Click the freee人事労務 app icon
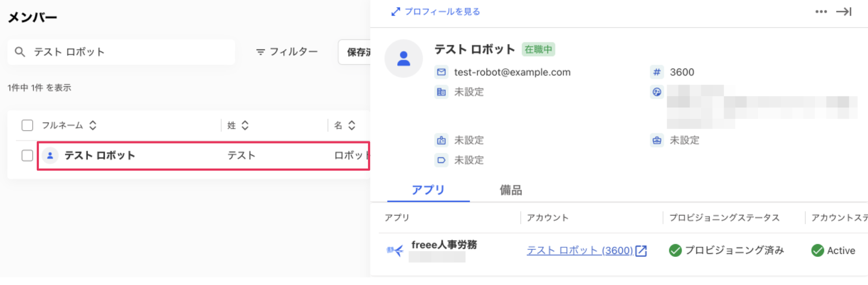This screenshot has width=868, height=285. click(x=395, y=250)
